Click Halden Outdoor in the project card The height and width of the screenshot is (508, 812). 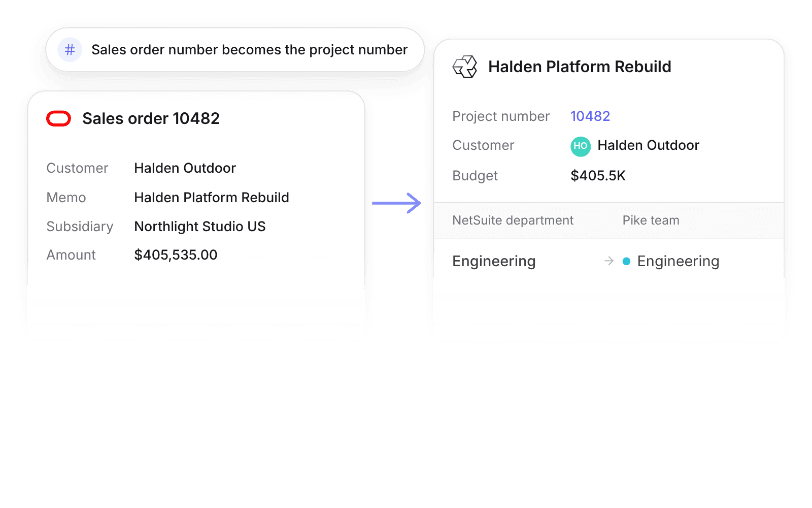pos(649,145)
